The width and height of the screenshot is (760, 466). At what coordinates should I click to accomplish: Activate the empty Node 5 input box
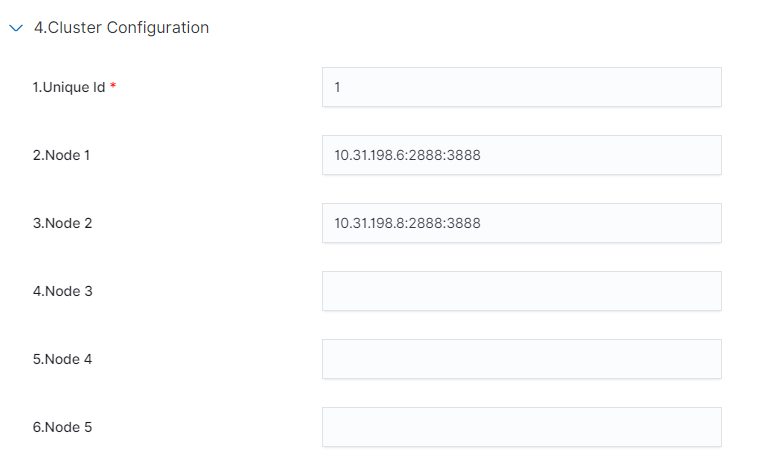pyautogui.click(x=521, y=427)
